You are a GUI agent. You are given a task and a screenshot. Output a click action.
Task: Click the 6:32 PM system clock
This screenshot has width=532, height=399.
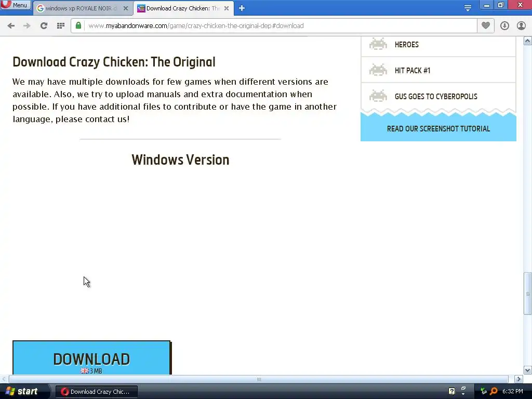513,391
